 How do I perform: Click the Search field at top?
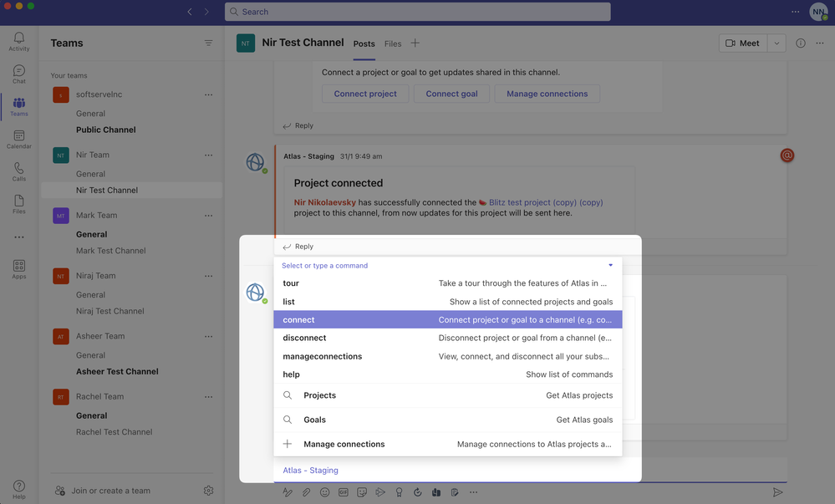[x=418, y=12]
